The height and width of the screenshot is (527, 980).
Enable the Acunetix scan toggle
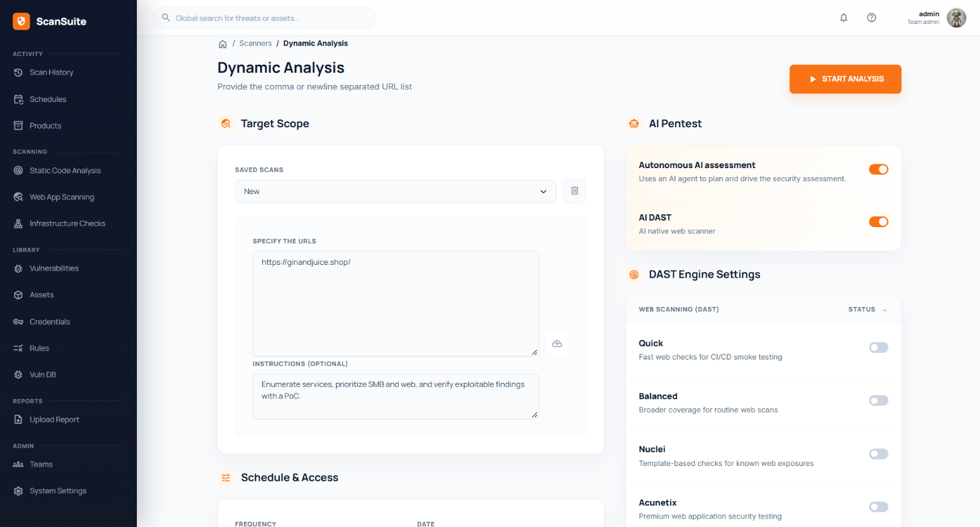pos(878,507)
